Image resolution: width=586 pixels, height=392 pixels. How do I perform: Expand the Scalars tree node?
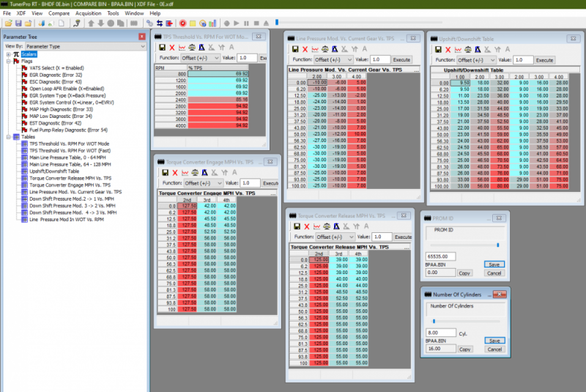8,54
